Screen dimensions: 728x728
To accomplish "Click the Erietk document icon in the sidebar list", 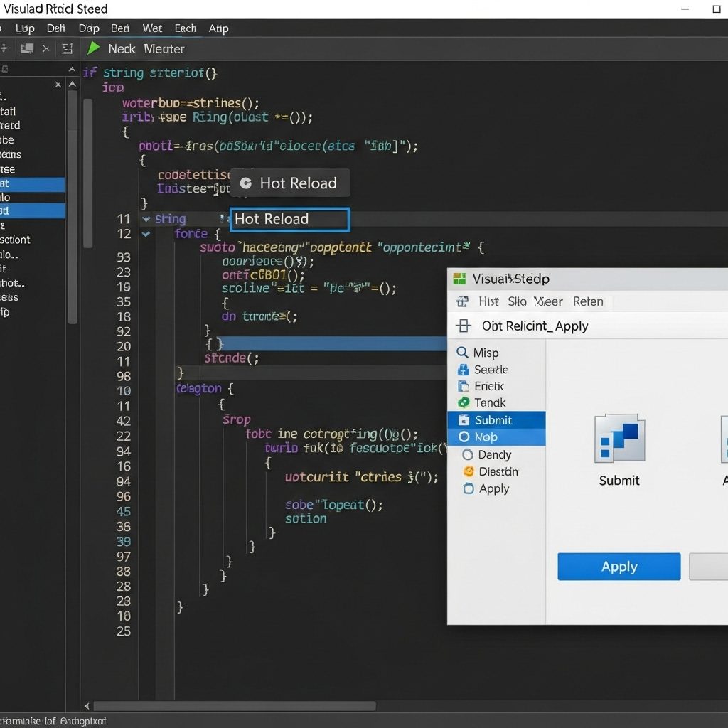I will (x=463, y=386).
